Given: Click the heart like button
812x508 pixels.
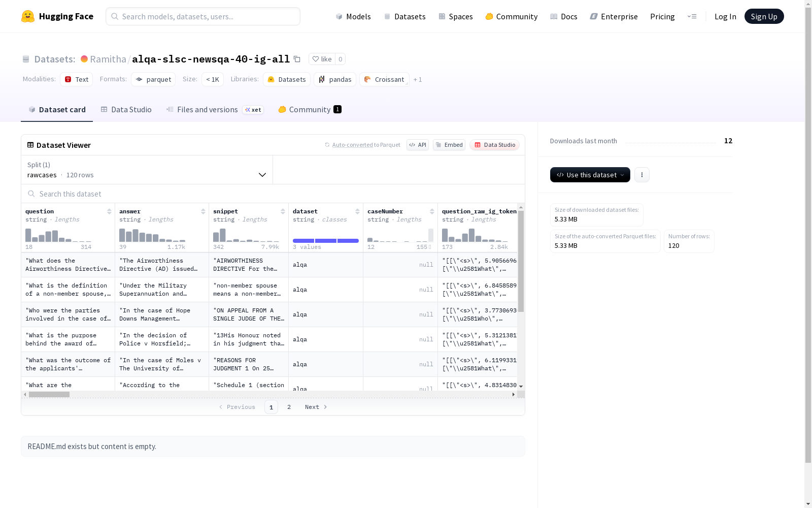Looking at the screenshot, I should tap(322, 59).
